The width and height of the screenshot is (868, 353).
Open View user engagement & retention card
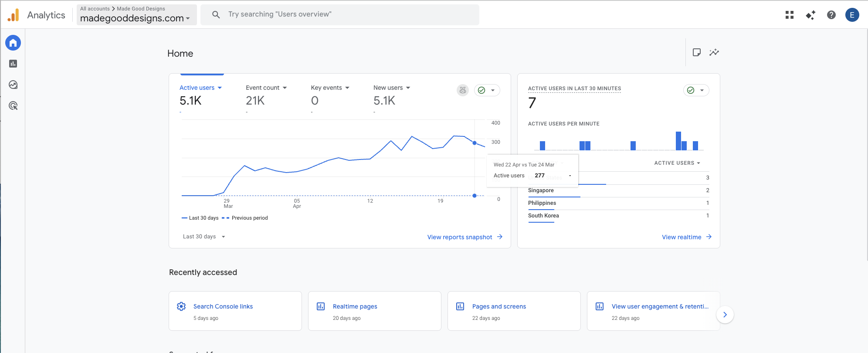[654, 311]
